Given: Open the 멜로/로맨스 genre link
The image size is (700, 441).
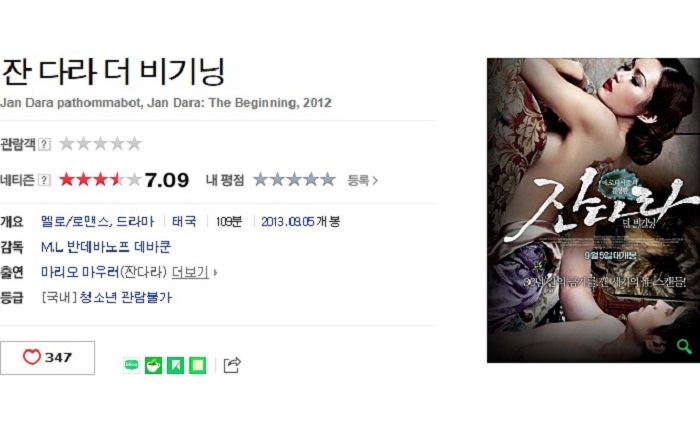Looking at the screenshot, I should 75,221.
